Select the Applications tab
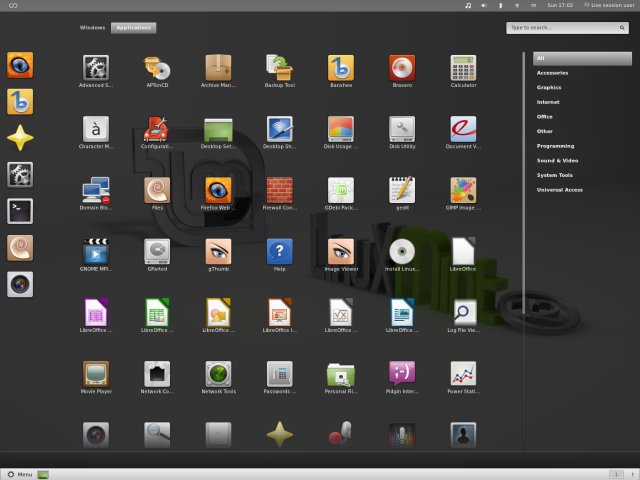Image resolution: width=640 pixels, height=480 pixels. pos(133,28)
